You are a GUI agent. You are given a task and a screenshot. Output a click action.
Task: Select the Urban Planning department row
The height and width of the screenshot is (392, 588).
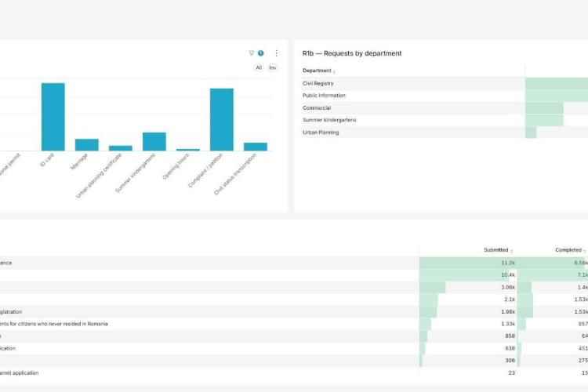tap(445, 132)
